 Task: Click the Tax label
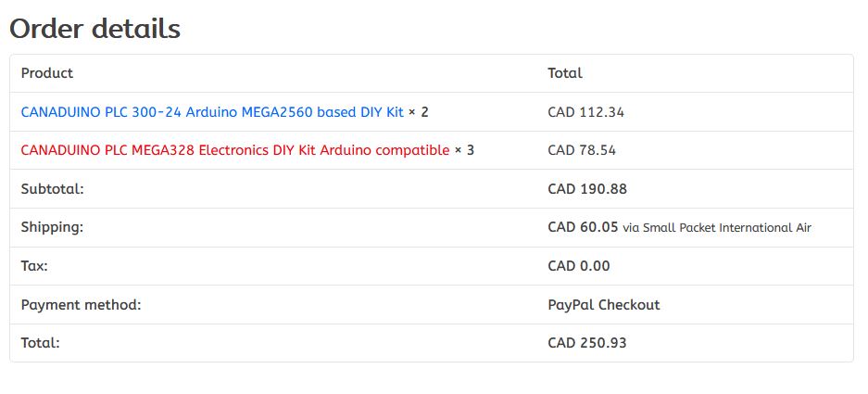point(34,266)
